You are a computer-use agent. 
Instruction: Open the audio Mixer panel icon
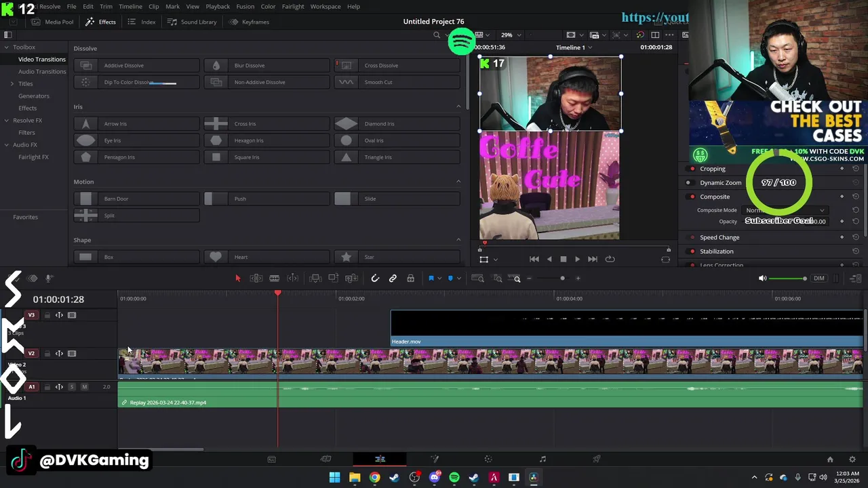(856, 279)
